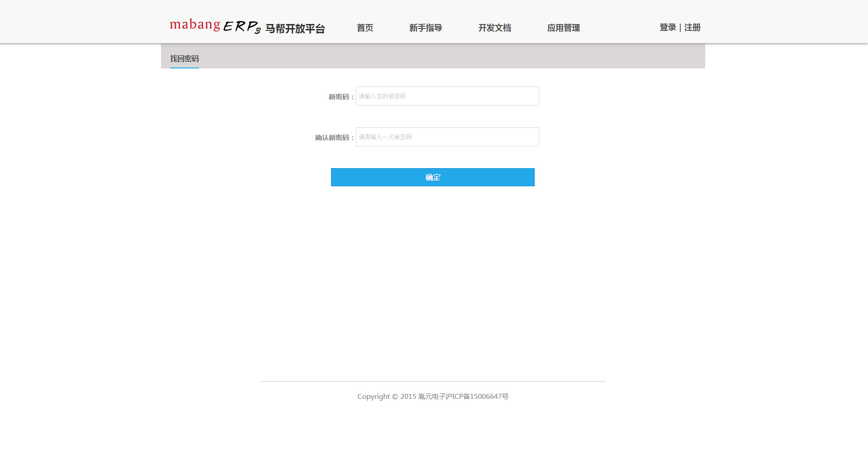The height and width of the screenshot is (465, 868).
Task: Open the 开发文档 developer docs menu
Action: point(494,28)
